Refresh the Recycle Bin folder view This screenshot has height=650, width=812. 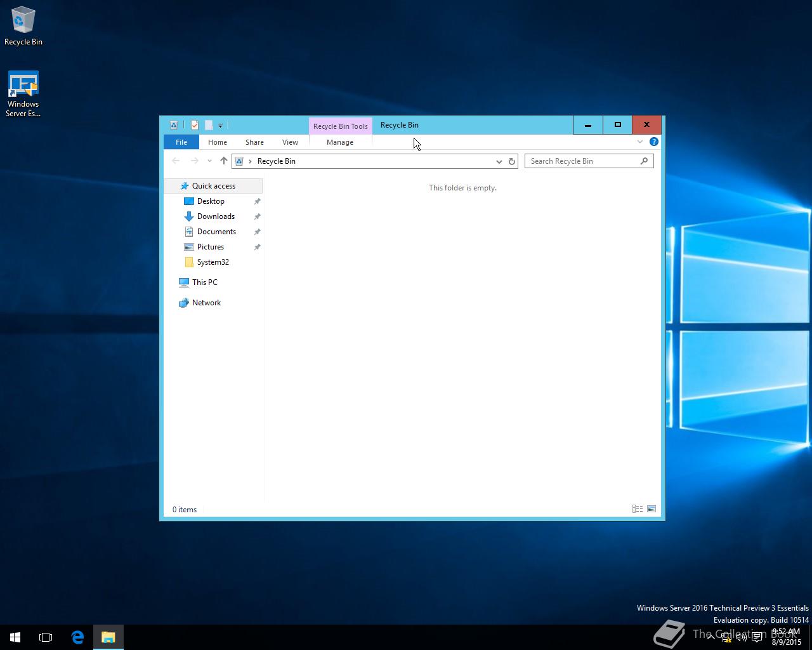pyautogui.click(x=512, y=161)
